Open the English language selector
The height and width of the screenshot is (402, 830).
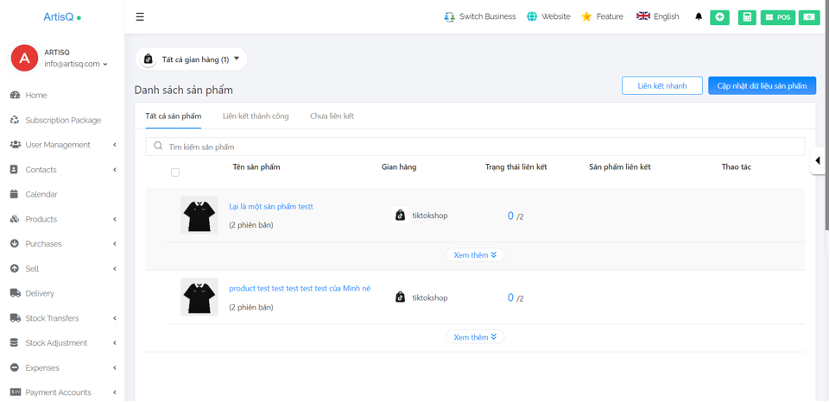coord(657,17)
